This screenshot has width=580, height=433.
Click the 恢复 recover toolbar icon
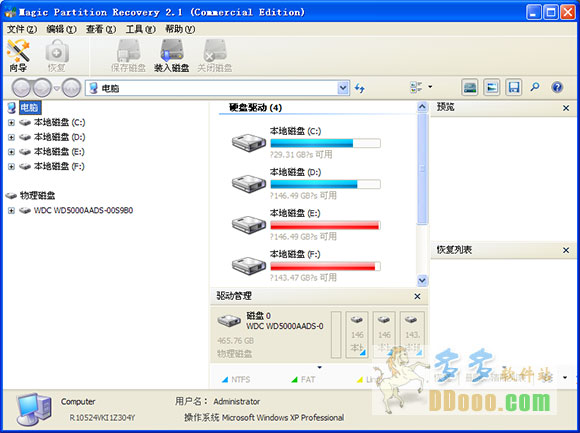57,56
